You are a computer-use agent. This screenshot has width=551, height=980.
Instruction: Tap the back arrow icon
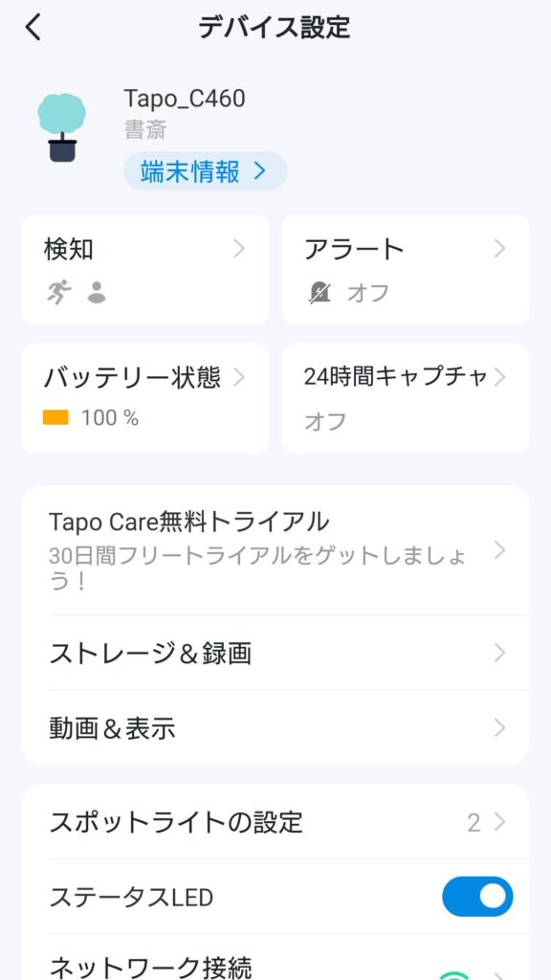[x=33, y=28]
